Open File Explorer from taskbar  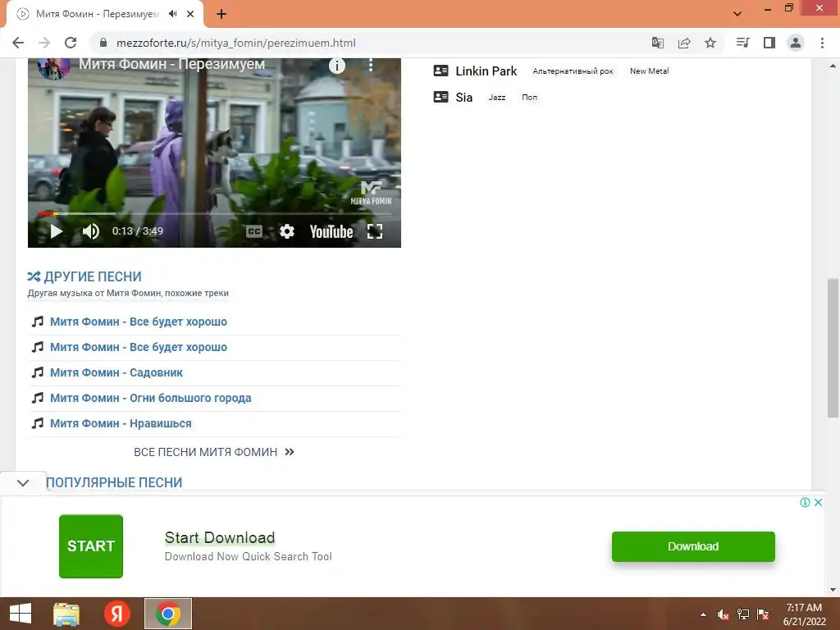tap(66, 614)
